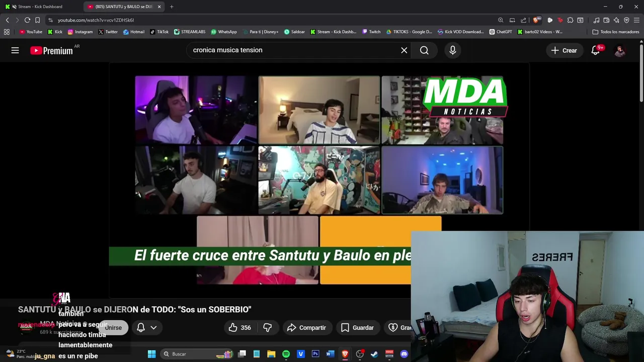Open the ChatGPT bookmark
Image resolution: width=644 pixels, height=362 pixels.
(501, 32)
